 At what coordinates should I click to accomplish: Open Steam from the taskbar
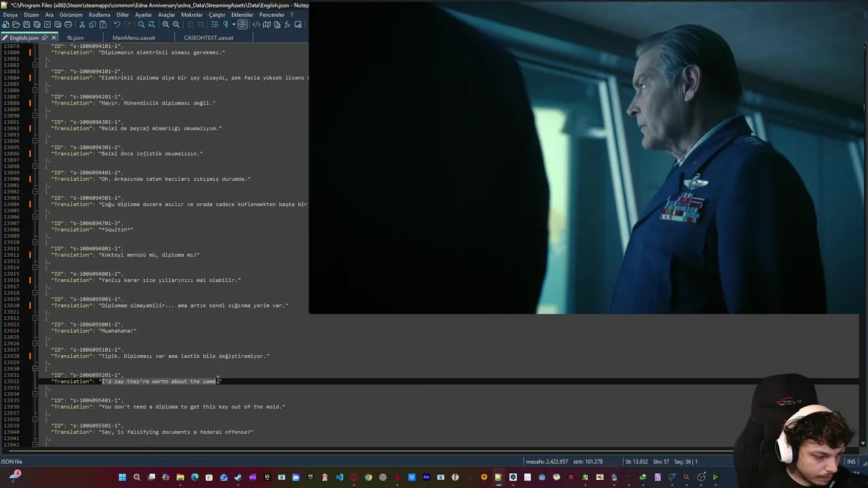click(x=238, y=477)
